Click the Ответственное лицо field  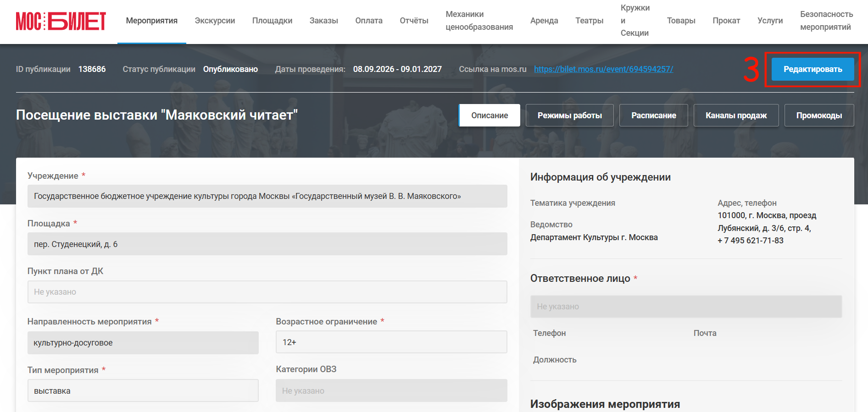click(686, 307)
